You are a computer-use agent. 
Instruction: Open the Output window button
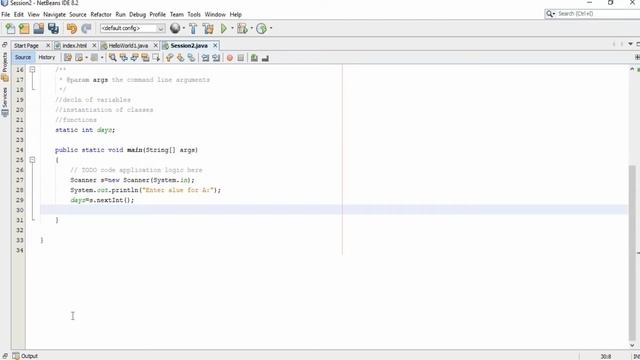click(25, 356)
